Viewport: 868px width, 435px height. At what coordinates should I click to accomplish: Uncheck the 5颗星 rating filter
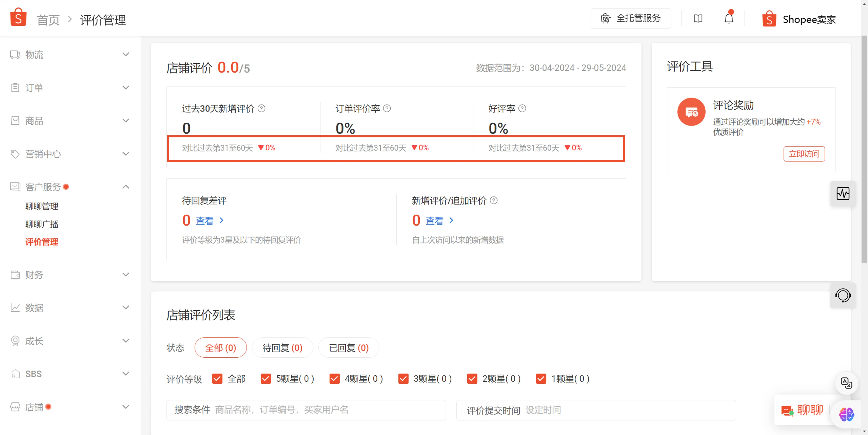pyautogui.click(x=266, y=379)
